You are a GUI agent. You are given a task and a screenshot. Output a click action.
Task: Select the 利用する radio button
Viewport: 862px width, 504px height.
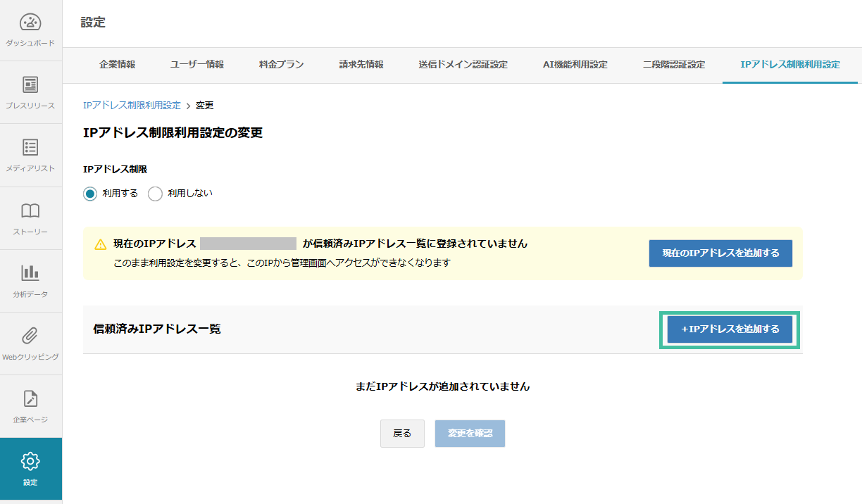(x=89, y=194)
